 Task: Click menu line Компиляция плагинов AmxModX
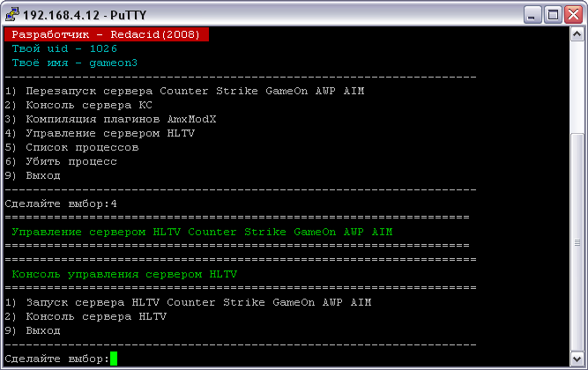tap(110, 119)
